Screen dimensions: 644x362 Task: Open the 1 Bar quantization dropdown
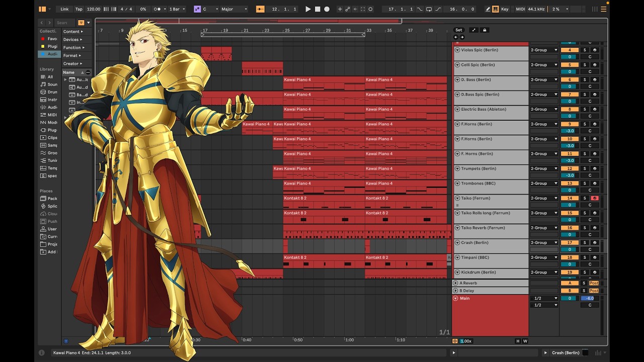[x=177, y=9]
